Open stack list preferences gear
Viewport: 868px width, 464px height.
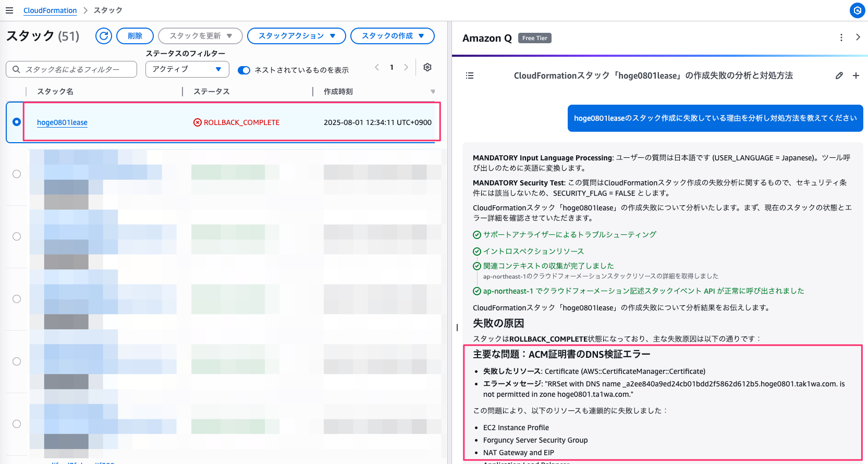(427, 67)
